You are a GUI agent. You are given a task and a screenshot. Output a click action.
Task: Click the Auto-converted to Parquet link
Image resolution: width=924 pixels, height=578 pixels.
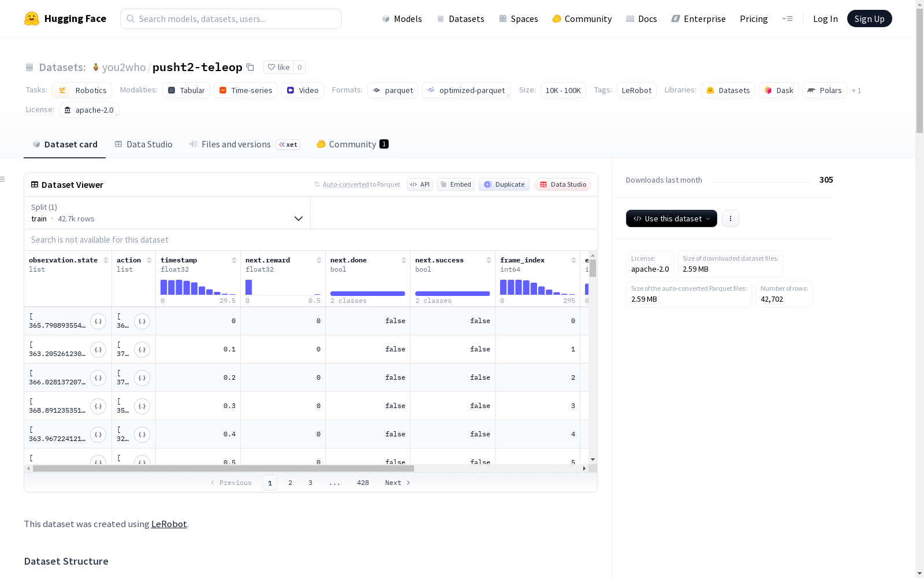click(357, 184)
